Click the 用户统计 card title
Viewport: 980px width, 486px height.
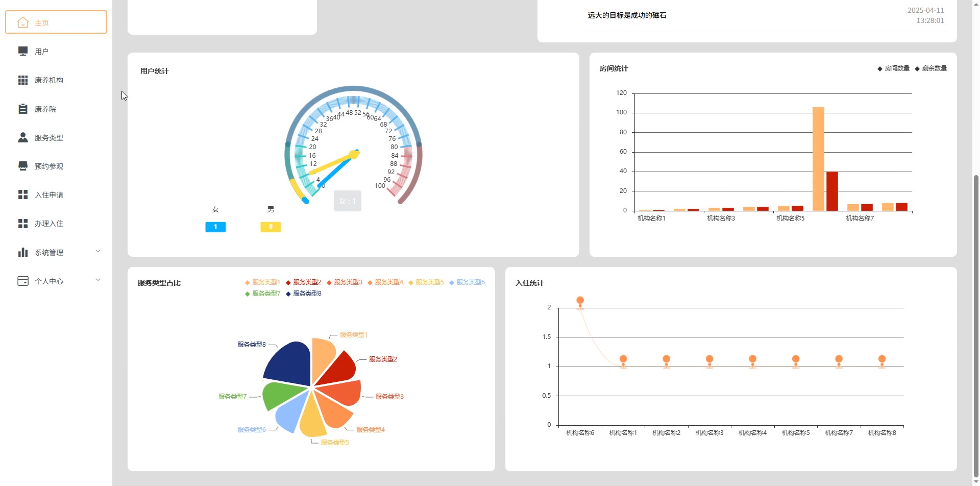[x=154, y=71]
